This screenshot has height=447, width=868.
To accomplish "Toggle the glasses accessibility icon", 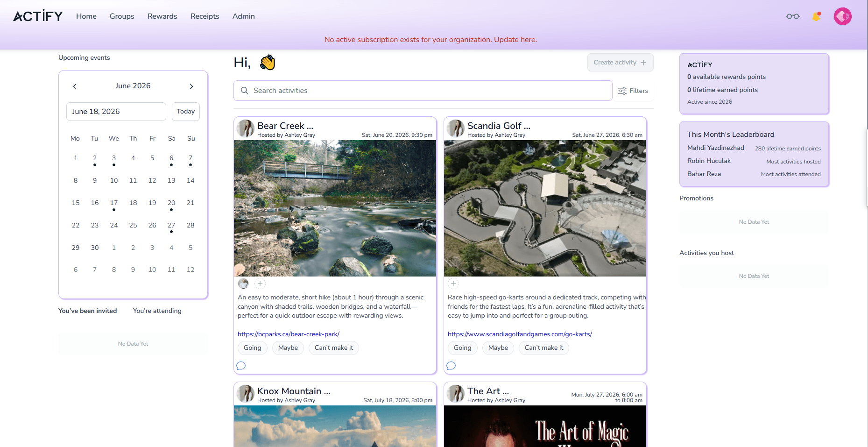I will 792,16.
